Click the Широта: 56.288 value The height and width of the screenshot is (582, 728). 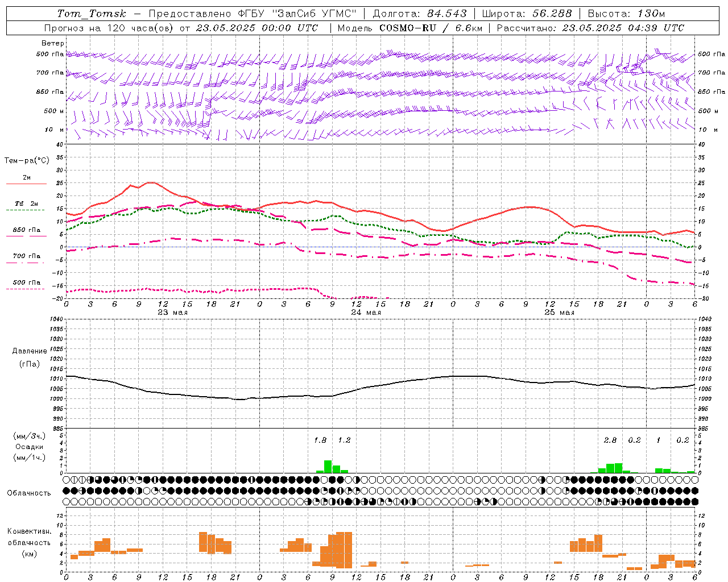point(527,14)
